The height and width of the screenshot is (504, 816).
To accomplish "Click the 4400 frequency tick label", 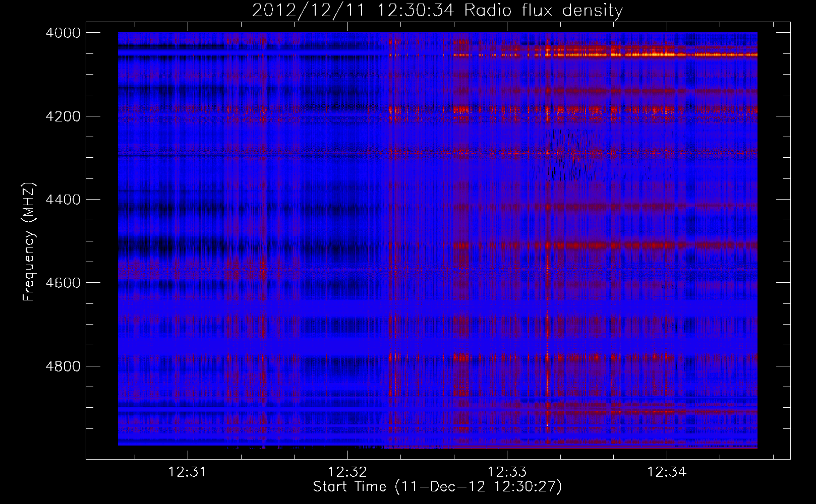I will pyautogui.click(x=63, y=200).
